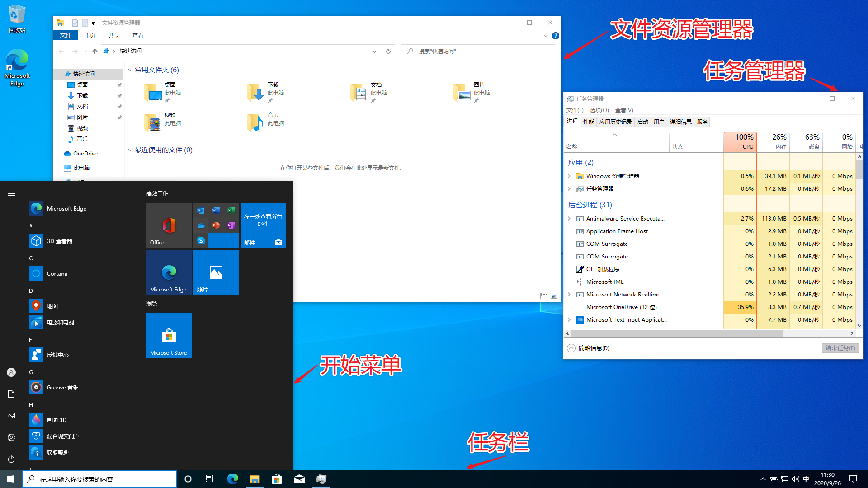Expand the Windows 资源管理器 process row
The width and height of the screenshot is (868, 488).
coord(569,176)
